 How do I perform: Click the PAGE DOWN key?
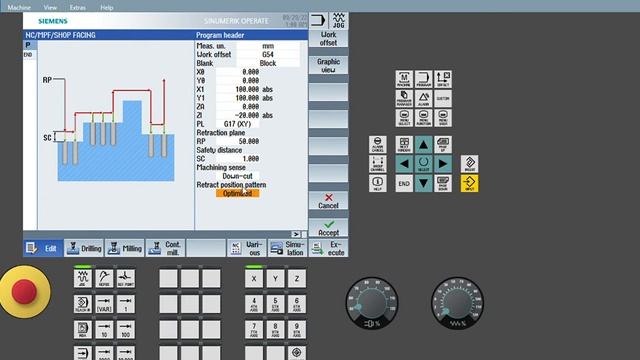point(443,183)
